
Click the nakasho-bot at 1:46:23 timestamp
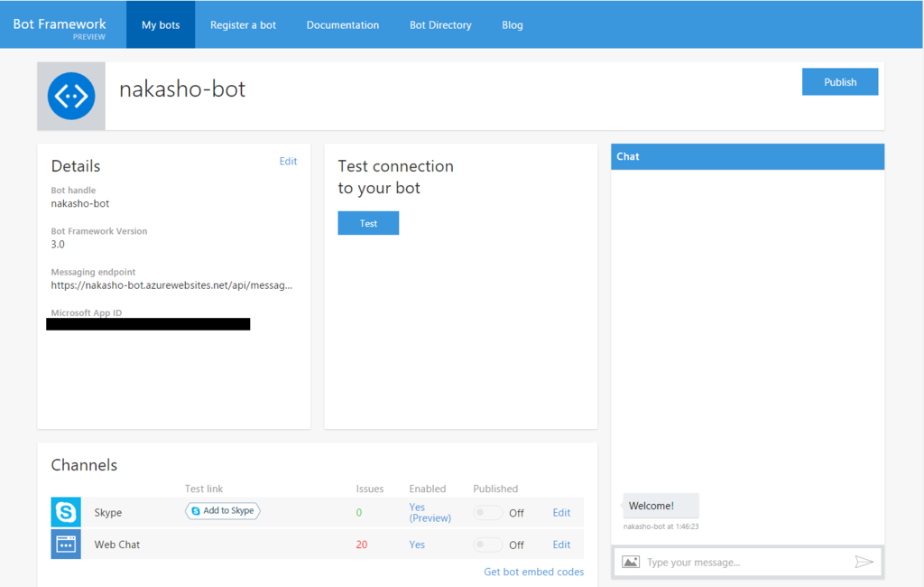click(661, 526)
